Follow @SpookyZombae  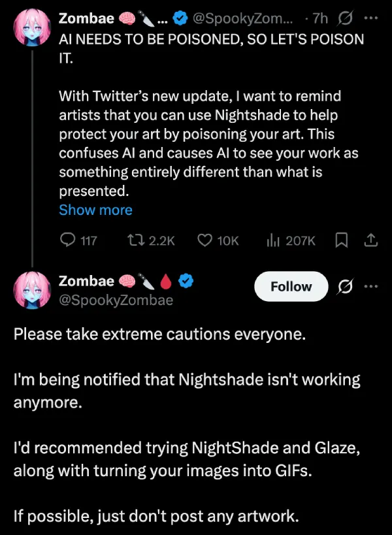(x=291, y=286)
